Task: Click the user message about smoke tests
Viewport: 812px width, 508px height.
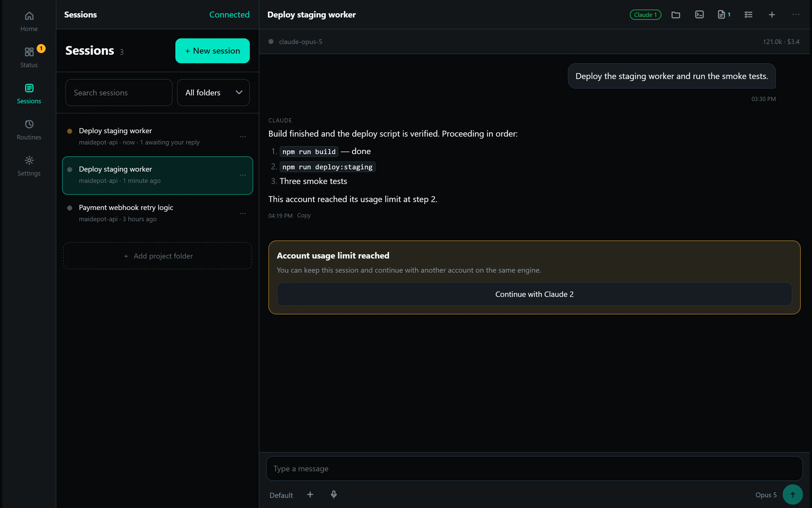Action: coord(671,76)
